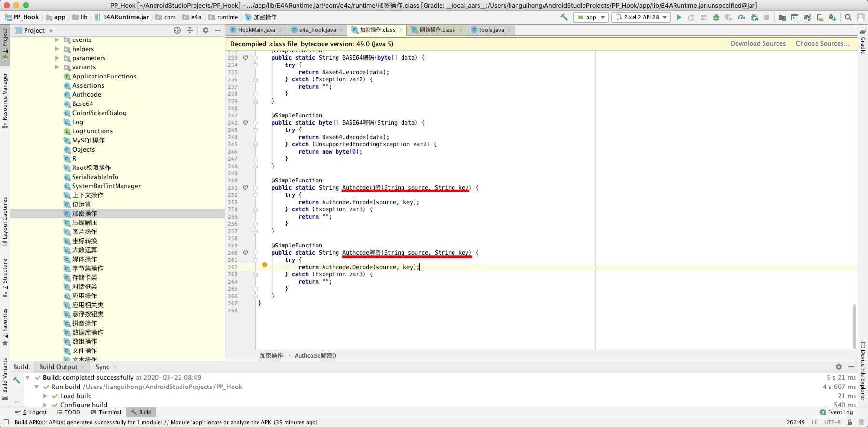Click the editor vertical scrollbar thumb
Image resolution: width=868 pixels, height=427 pixels.
click(855, 326)
